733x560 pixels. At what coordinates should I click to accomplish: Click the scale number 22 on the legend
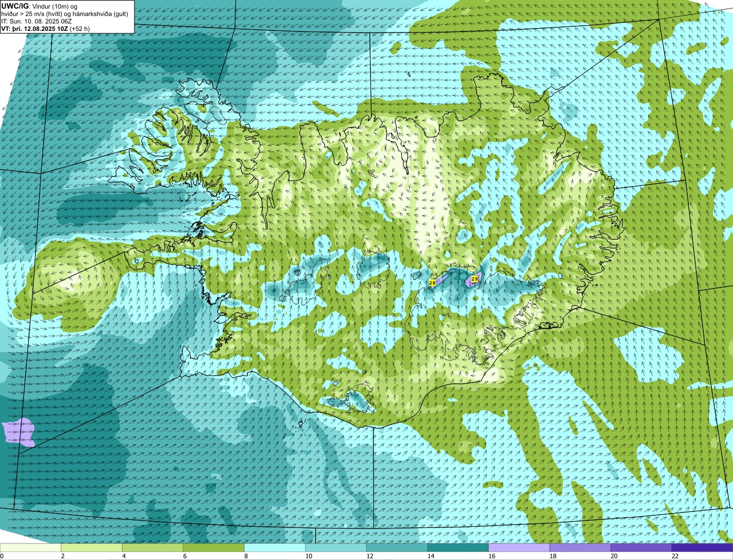pyautogui.click(x=675, y=556)
